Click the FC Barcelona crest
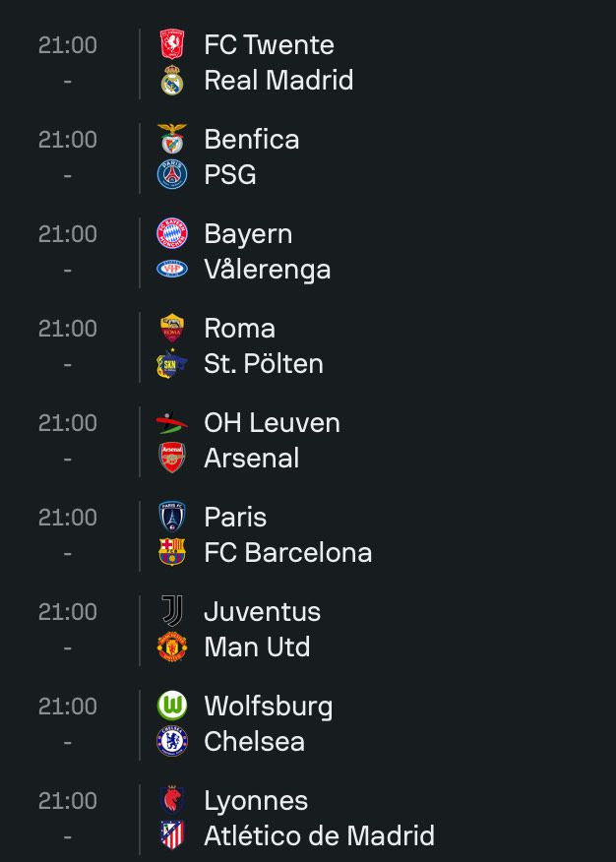The height and width of the screenshot is (862, 616). (172, 552)
